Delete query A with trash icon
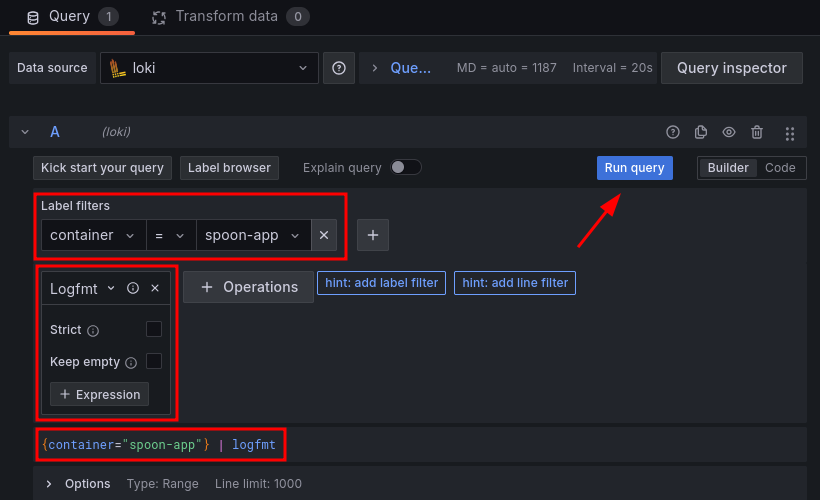Viewport: 820px width, 500px height. 757,132
